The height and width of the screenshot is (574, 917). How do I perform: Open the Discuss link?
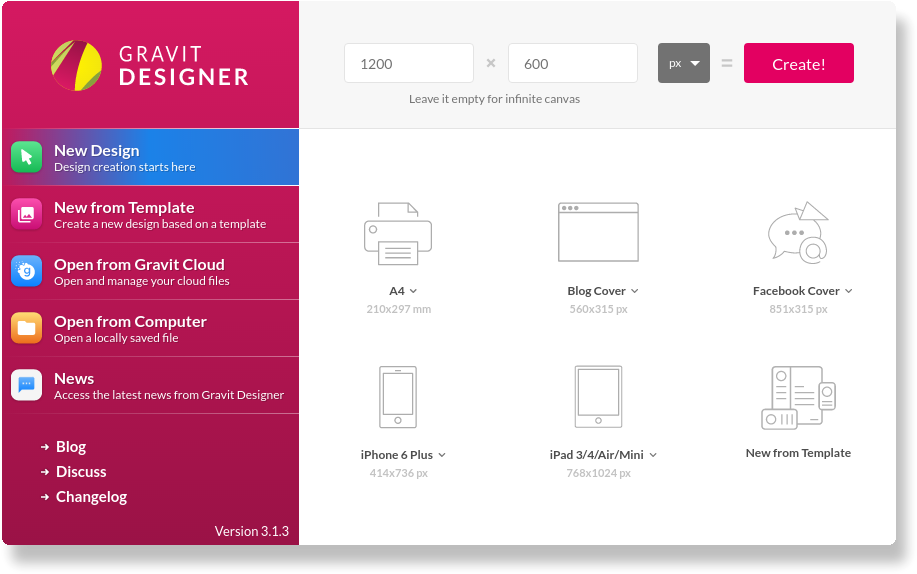[81, 472]
